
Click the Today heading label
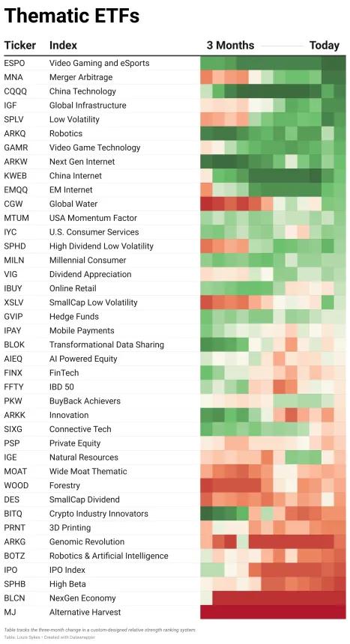[324, 45]
